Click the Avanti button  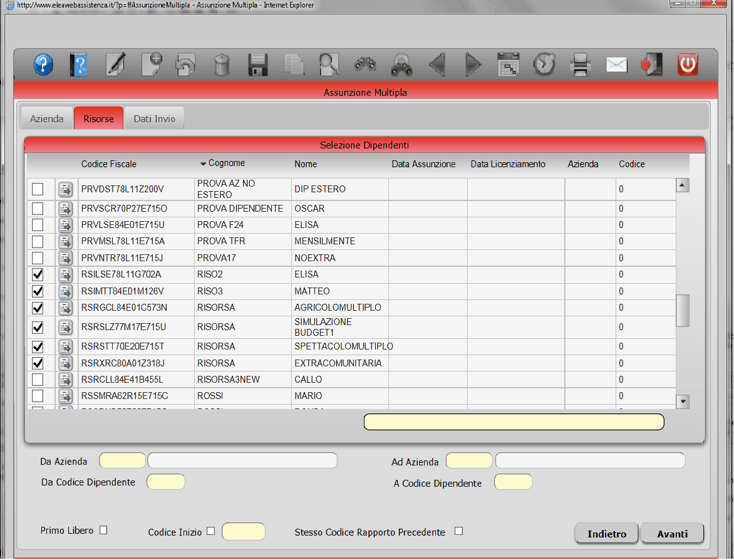coord(672,534)
